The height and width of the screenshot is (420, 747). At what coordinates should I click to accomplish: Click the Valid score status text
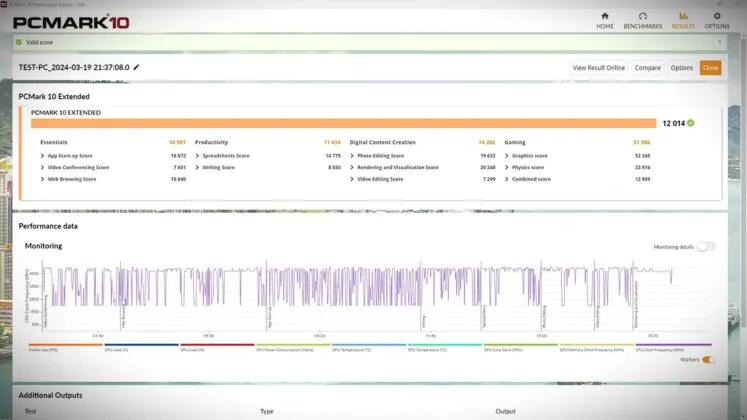(39, 42)
